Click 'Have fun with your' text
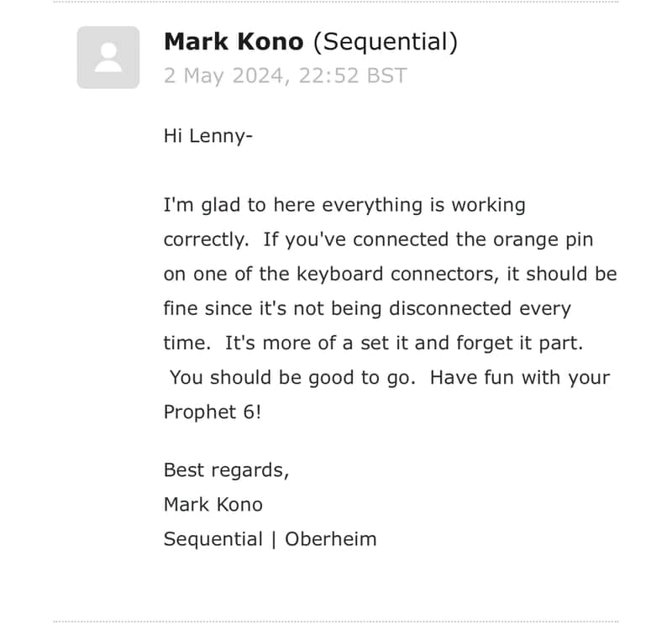The image size is (672, 624). (520, 378)
